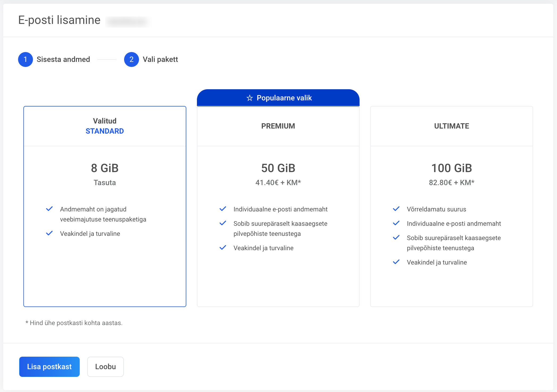
Task: Click the star icon in Populaarne valik banner
Action: (x=250, y=98)
